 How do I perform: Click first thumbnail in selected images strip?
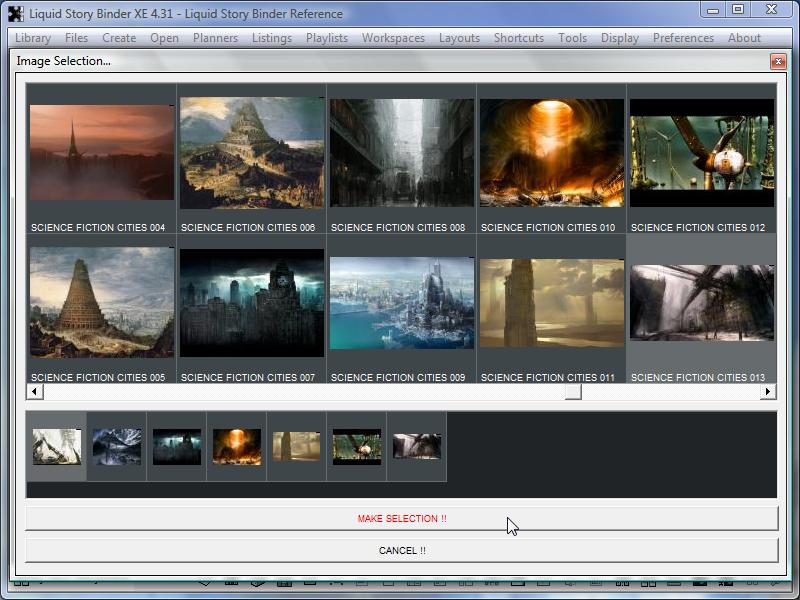tap(56, 446)
